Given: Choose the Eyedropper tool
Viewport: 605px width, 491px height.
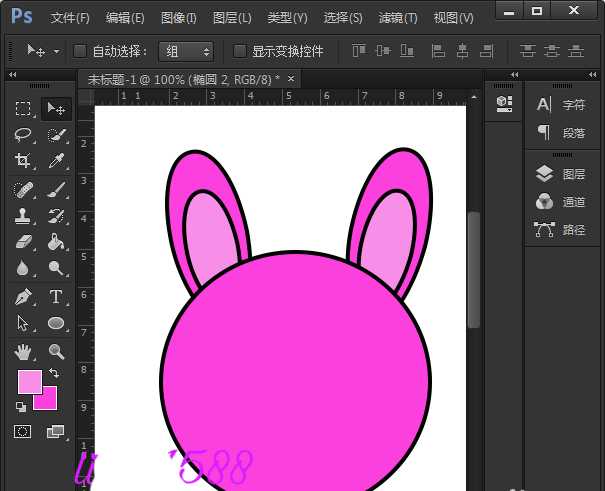Looking at the screenshot, I should 56,161.
